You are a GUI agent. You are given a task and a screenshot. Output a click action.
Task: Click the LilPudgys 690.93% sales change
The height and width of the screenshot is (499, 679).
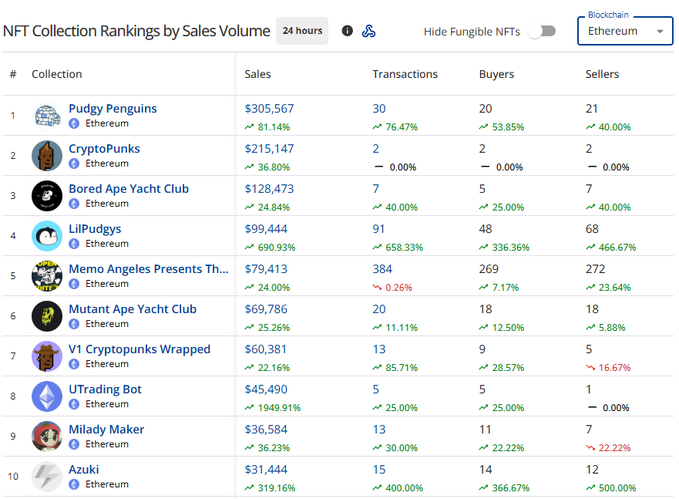click(270, 247)
